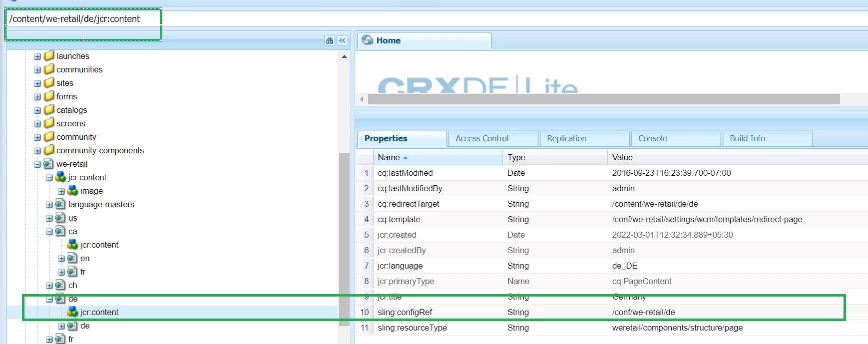
Task: Click the Home tab icon
Action: tap(368, 40)
